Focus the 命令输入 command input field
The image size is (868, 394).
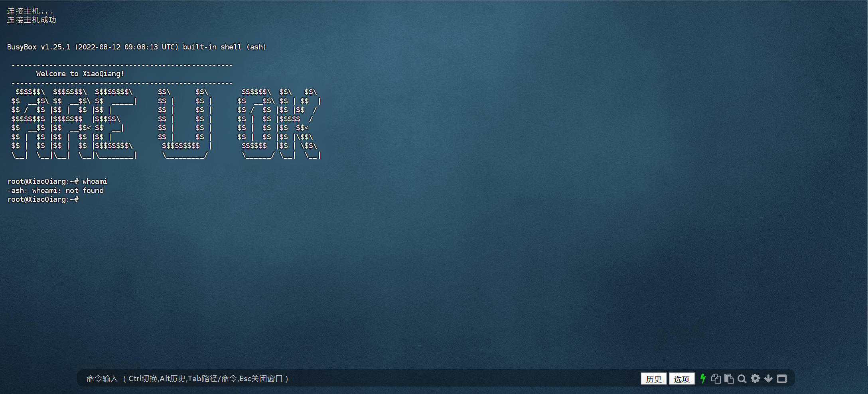(359, 378)
